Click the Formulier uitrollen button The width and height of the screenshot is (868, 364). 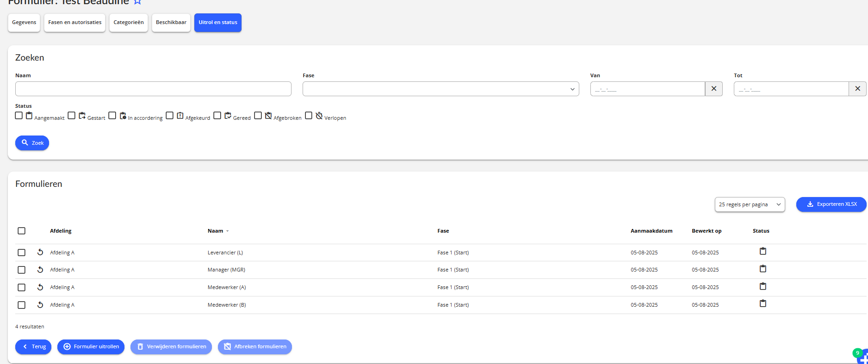(91, 347)
